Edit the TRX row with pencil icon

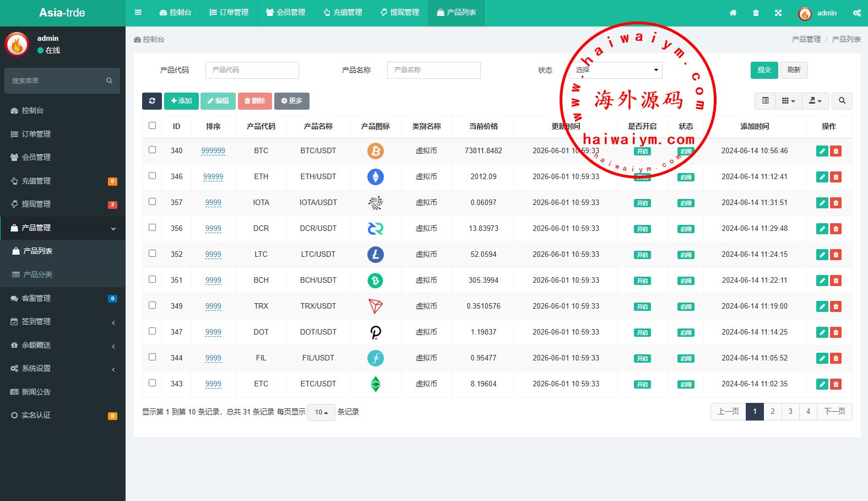(x=822, y=306)
